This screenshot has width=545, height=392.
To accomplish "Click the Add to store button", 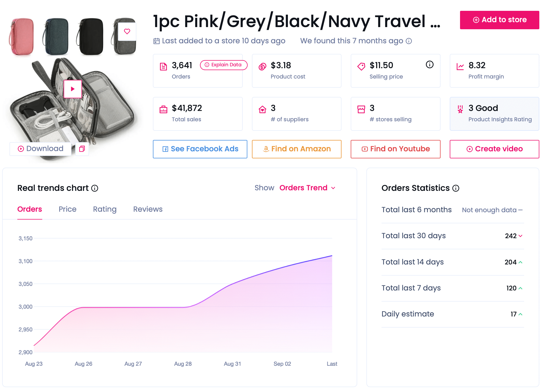I will tap(499, 20).
